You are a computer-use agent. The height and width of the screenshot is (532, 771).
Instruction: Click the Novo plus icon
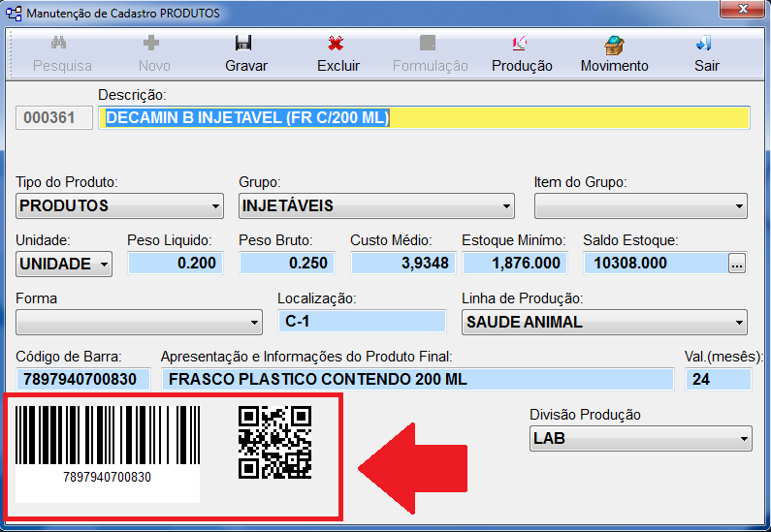click(151, 44)
